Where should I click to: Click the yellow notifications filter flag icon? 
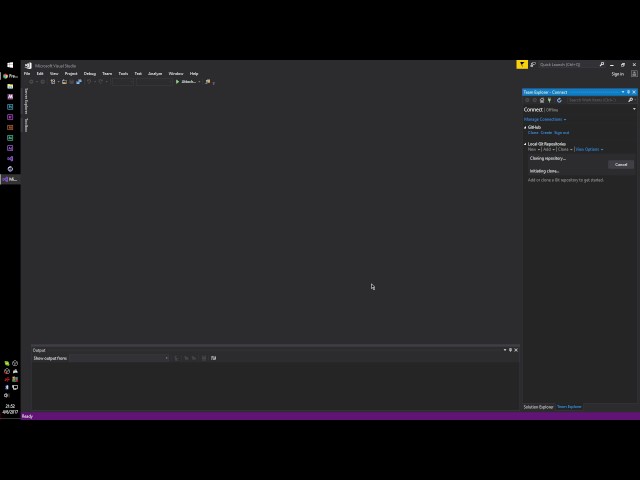click(522, 64)
